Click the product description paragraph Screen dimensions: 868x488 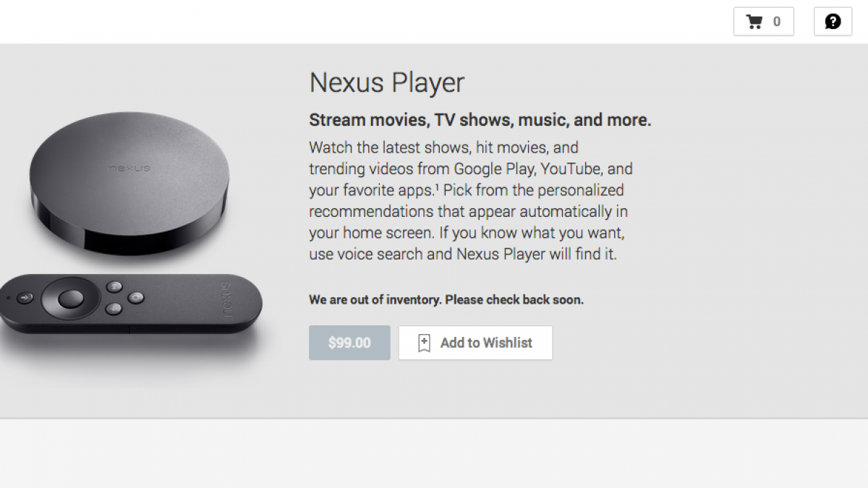471,201
